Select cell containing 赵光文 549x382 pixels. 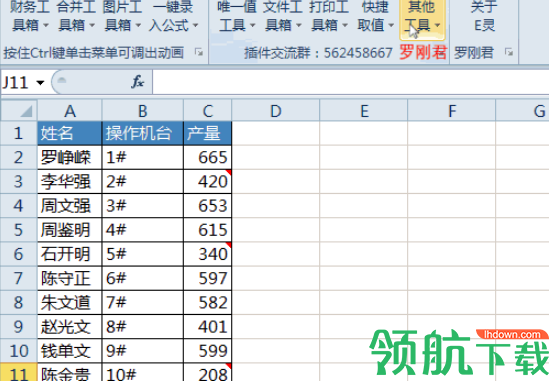click(x=70, y=327)
